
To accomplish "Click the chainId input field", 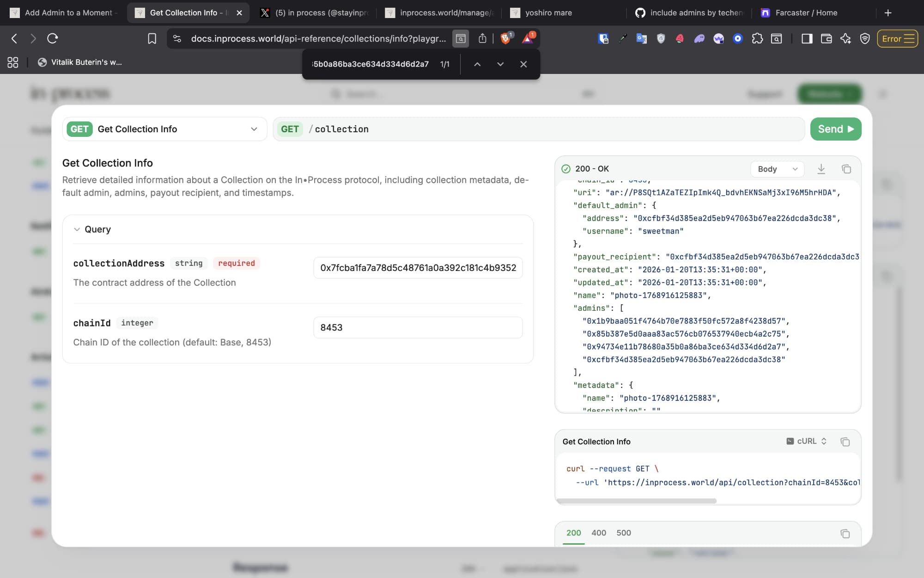I will pyautogui.click(x=418, y=327).
